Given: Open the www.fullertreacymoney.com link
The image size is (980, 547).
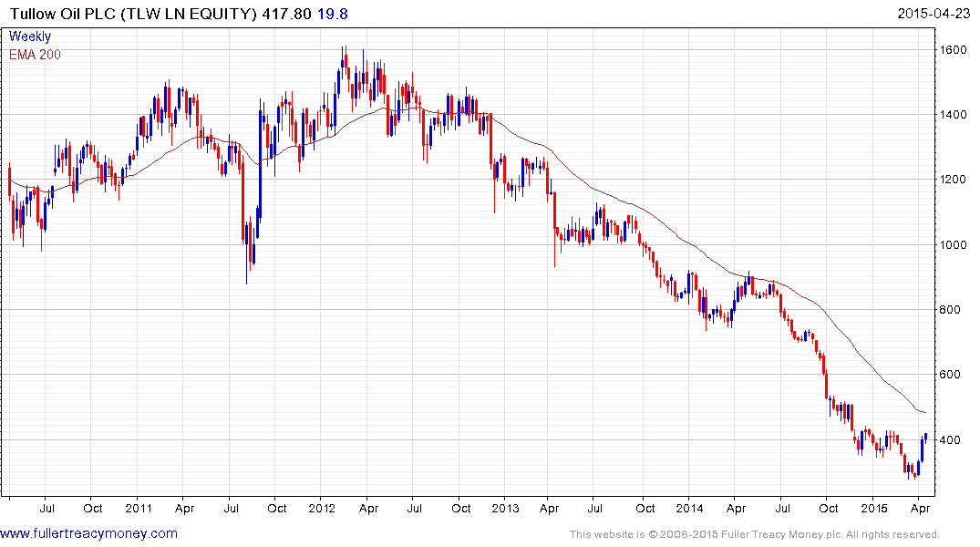Looking at the screenshot, I should pyautogui.click(x=88, y=533).
